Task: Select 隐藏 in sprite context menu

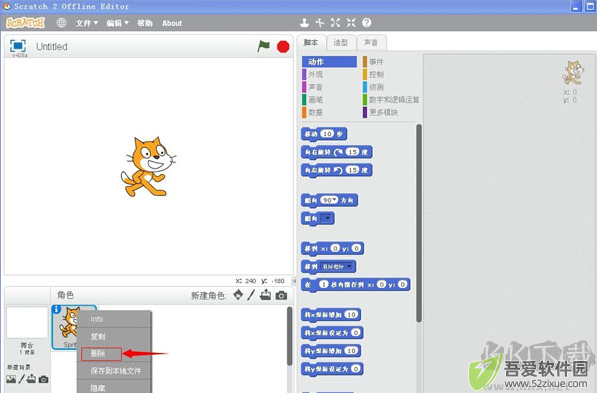Action: click(x=115, y=387)
